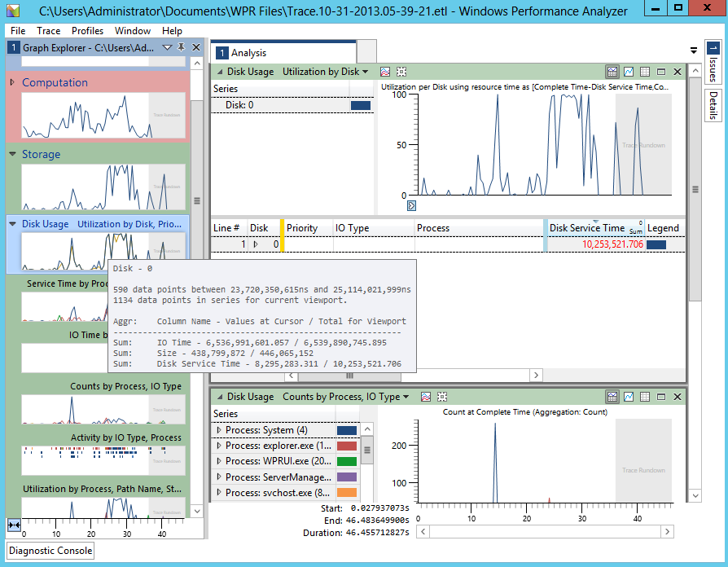Open the Trace menu

click(x=48, y=31)
